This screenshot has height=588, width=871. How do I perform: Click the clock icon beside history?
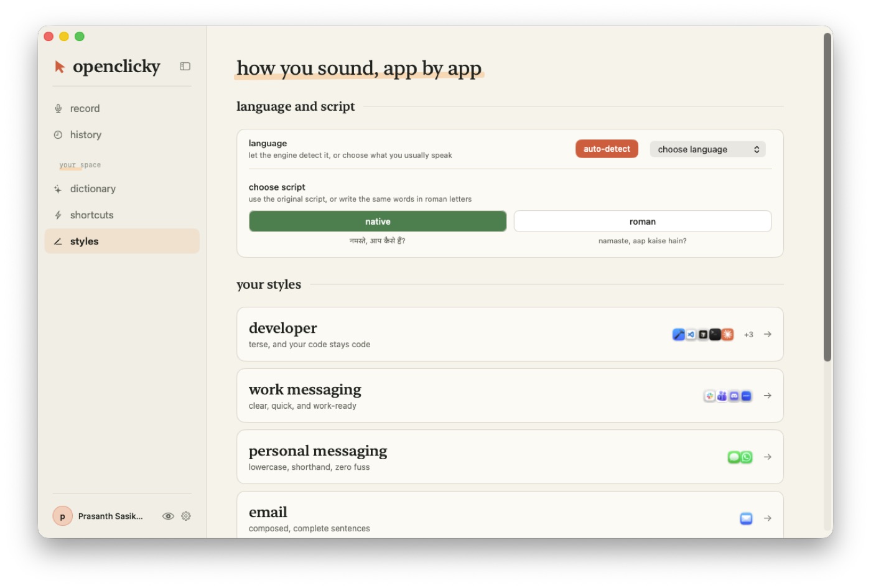58,134
